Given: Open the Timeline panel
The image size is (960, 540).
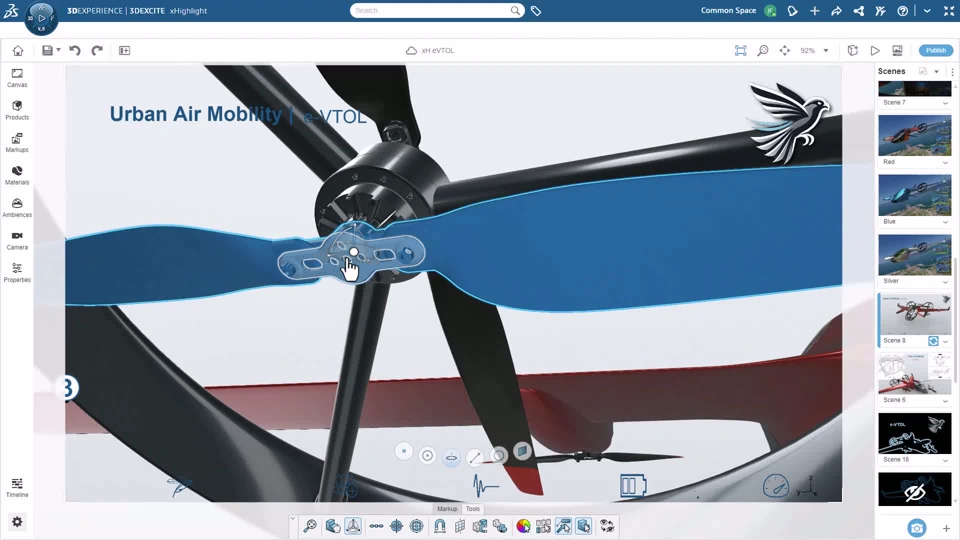Looking at the screenshot, I should click(17, 487).
